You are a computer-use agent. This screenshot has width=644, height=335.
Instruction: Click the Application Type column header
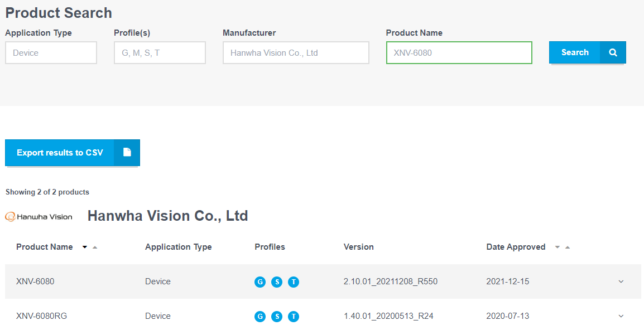pos(178,247)
